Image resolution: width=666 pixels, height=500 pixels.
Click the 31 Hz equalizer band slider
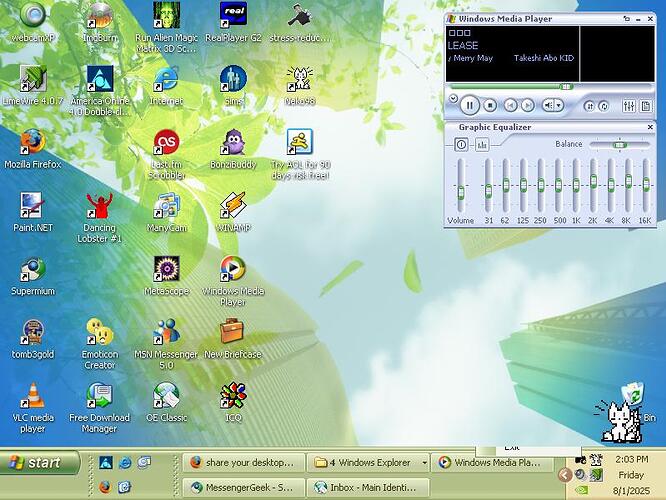point(488,191)
